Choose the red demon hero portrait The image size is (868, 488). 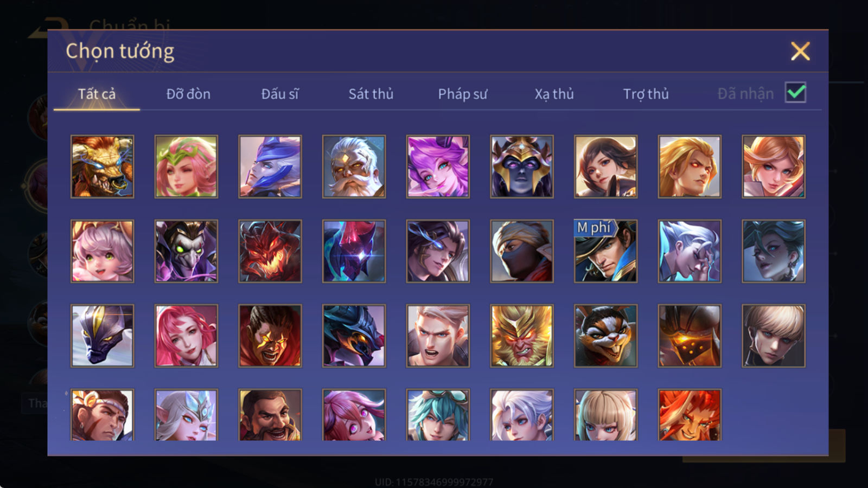pos(270,251)
